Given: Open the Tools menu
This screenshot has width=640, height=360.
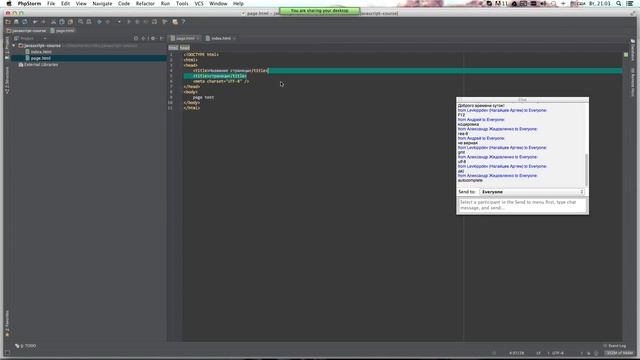Looking at the screenshot, I should (x=182, y=3).
